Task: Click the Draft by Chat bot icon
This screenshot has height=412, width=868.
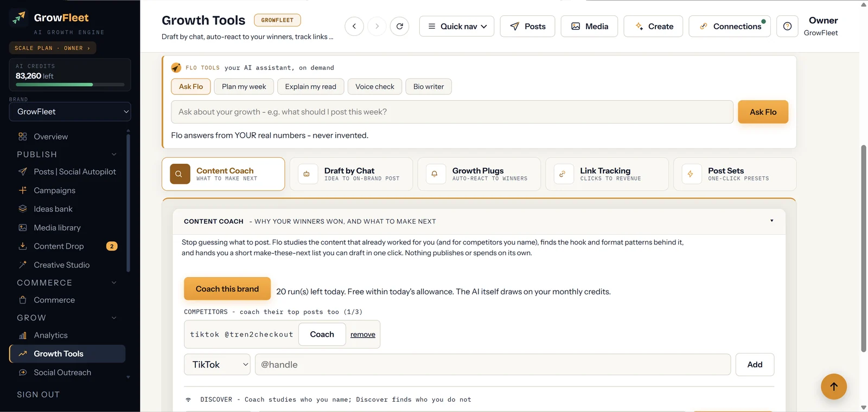Action: [x=308, y=174]
